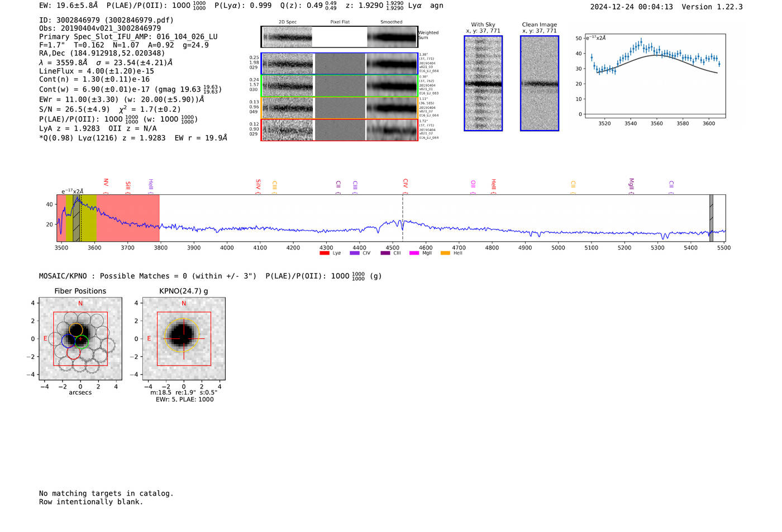Click the KPNO(24.7) g image
Screen dimensions: 782x532
pos(184,339)
